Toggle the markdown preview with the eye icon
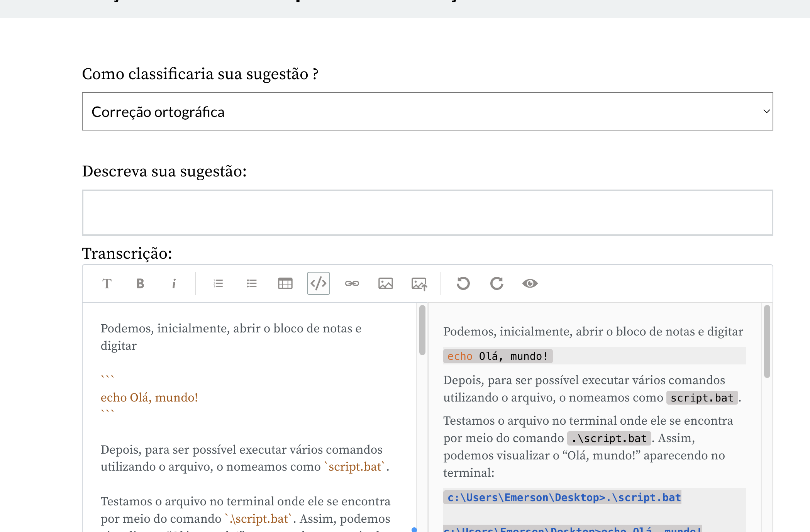This screenshot has height=532, width=810. [x=530, y=283]
